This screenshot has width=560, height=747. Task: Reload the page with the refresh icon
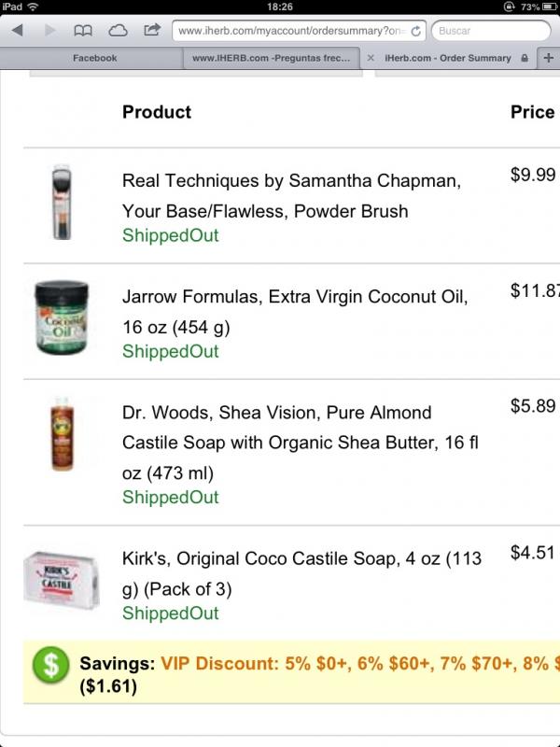point(415,31)
